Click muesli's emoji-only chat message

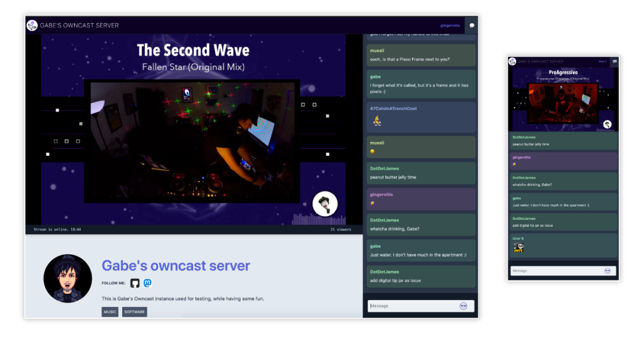(x=421, y=147)
